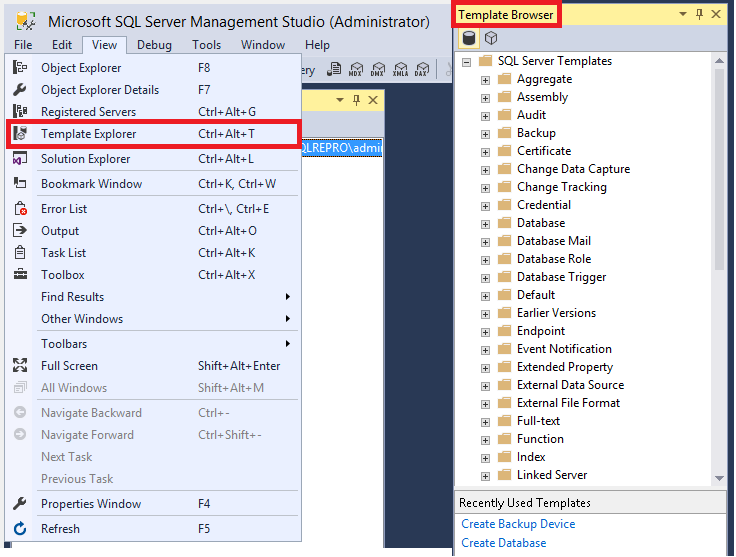
Task: Expand the Linked Server folder node
Action: click(x=486, y=476)
